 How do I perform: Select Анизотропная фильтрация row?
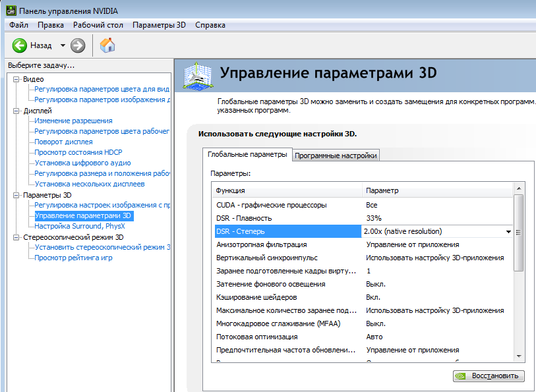pyautogui.click(x=363, y=245)
